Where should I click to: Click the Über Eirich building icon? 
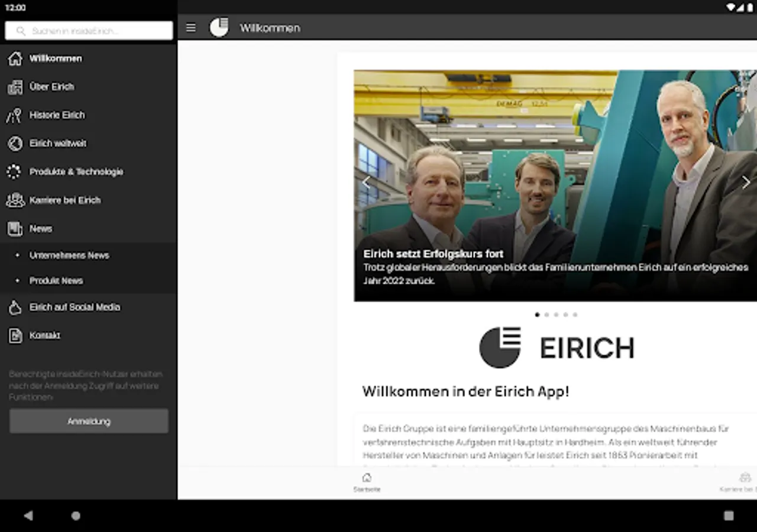[15, 87]
